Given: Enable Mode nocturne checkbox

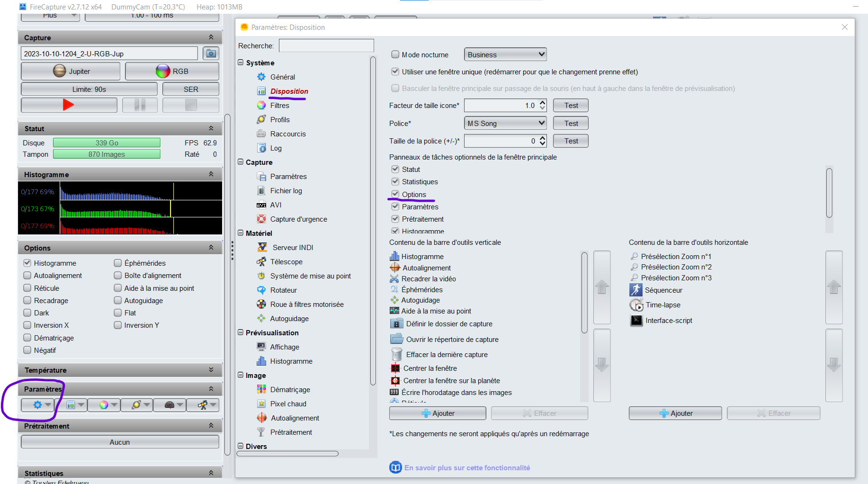Looking at the screenshot, I should pyautogui.click(x=395, y=54).
